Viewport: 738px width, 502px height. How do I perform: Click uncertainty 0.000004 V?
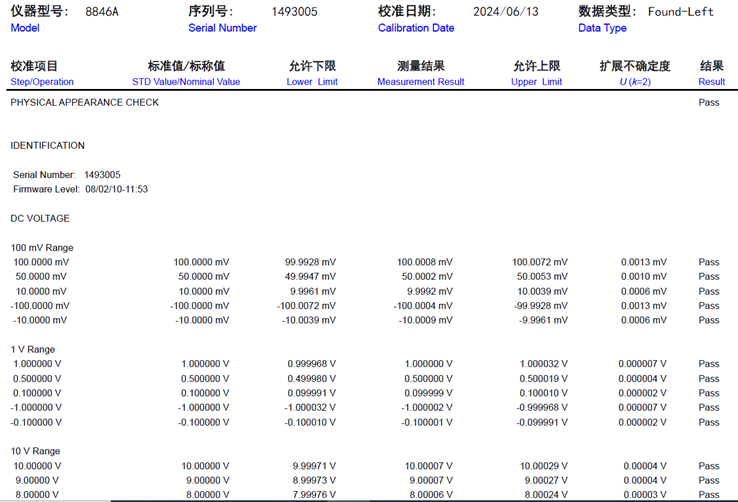pos(642,379)
